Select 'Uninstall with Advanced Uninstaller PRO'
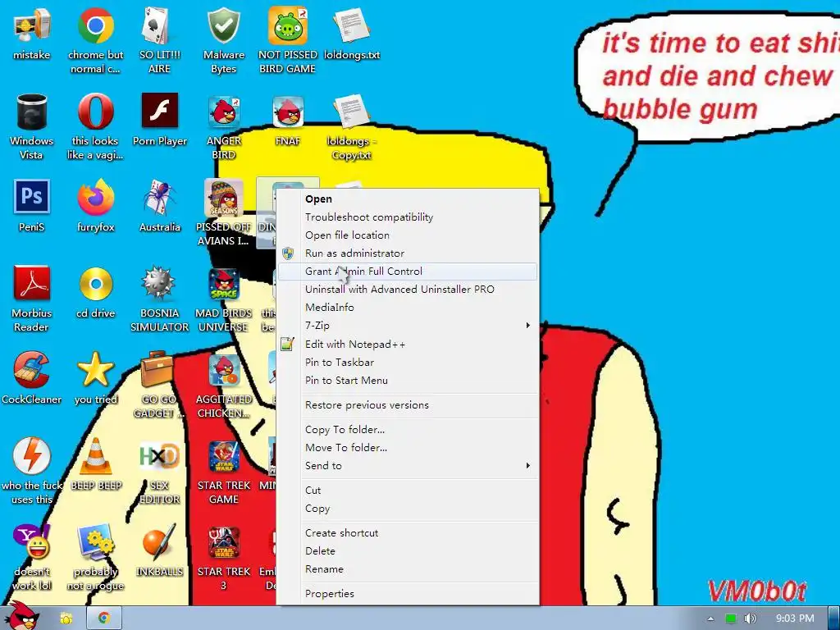The width and height of the screenshot is (840, 630). (x=408, y=290)
